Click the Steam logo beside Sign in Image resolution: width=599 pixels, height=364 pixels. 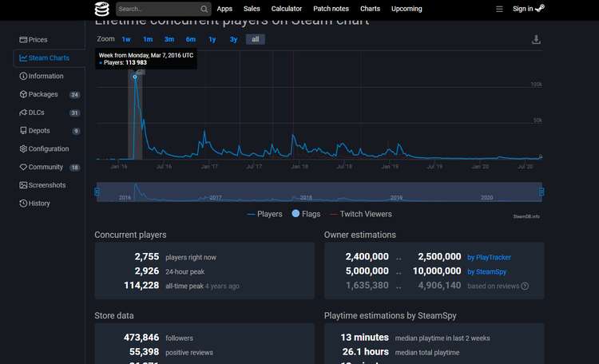coord(539,8)
